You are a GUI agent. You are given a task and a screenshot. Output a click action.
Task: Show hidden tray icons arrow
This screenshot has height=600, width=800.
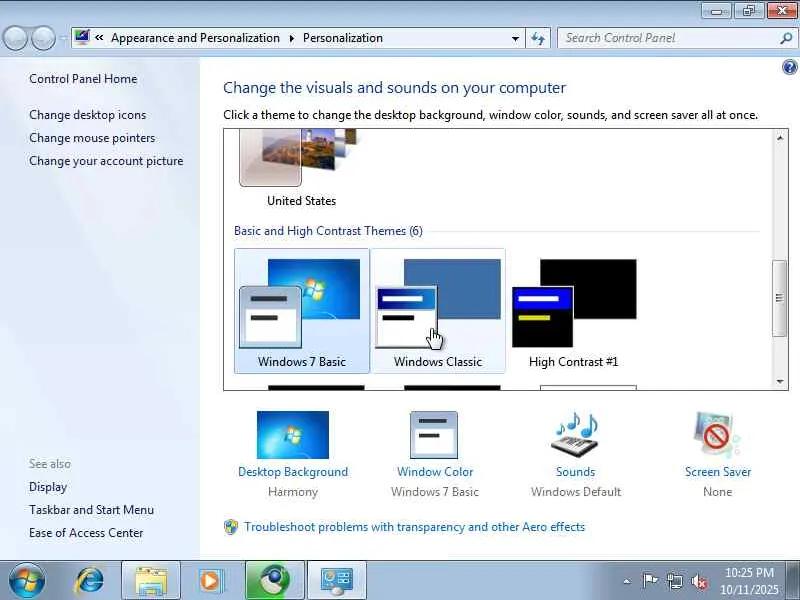pyautogui.click(x=627, y=581)
